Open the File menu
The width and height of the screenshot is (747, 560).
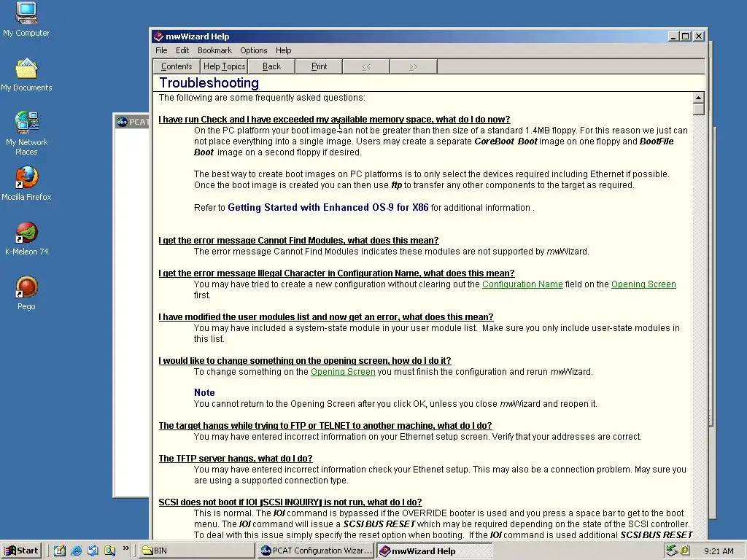point(161,50)
